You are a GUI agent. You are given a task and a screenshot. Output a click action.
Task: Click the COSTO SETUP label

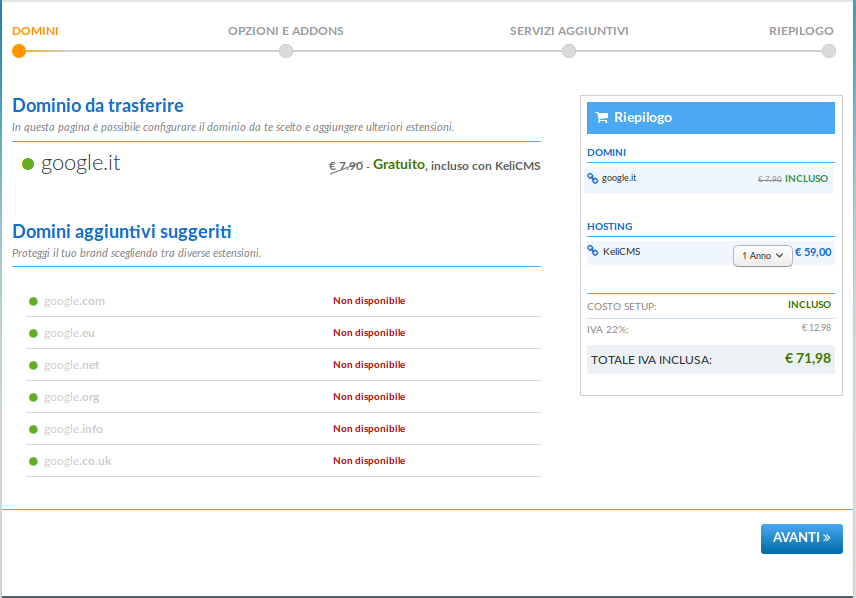[622, 307]
